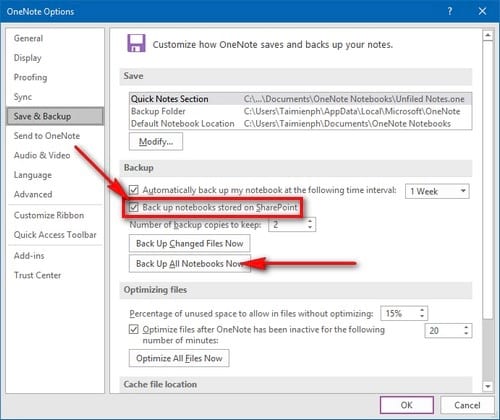Select the Display category
The width and height of the screenshot is (500, 420).
[x=27, y=58]
